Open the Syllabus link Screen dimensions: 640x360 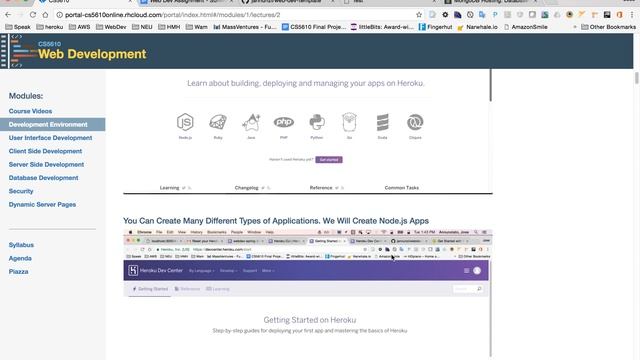21,245
